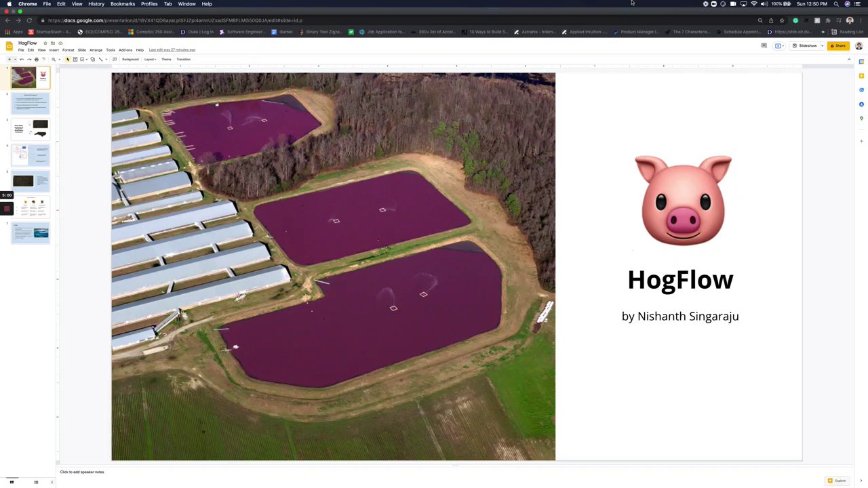Expand the Slideshow options dropdown arrow
Image resolution: width=868 pixels, height=488 pixels.
(822, 46)
